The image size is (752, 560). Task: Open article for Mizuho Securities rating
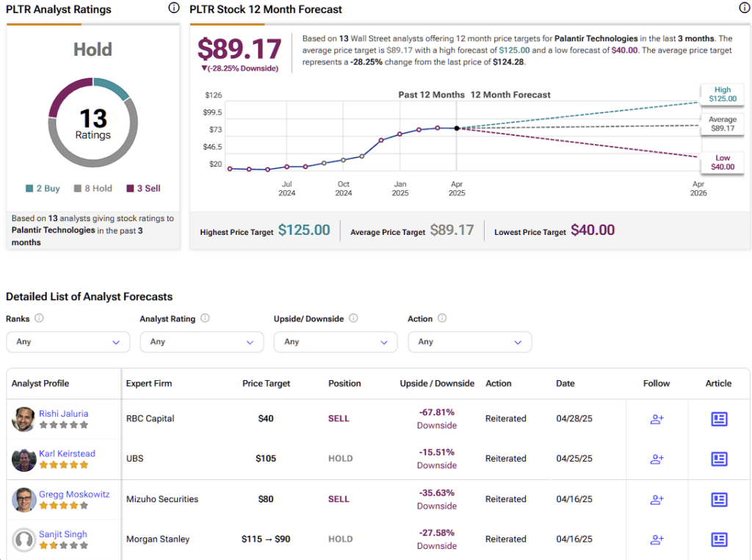[719, 500]
